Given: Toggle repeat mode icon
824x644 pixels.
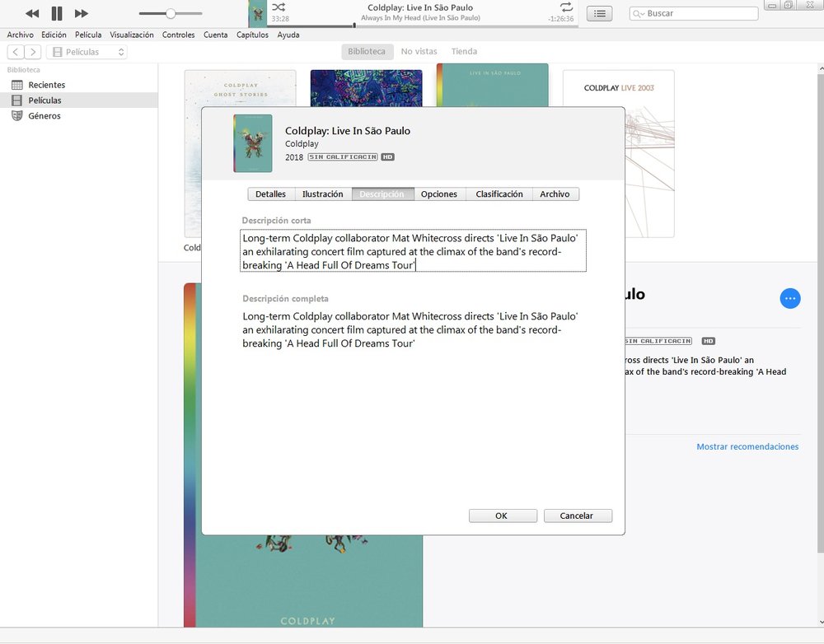Looking at the screenshot, I should coord(566,7).
